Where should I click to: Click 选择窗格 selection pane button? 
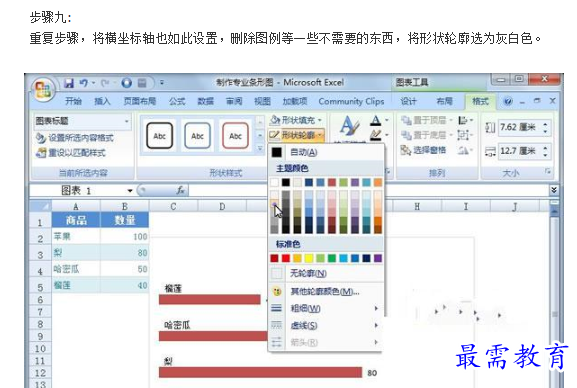[424, 150]
